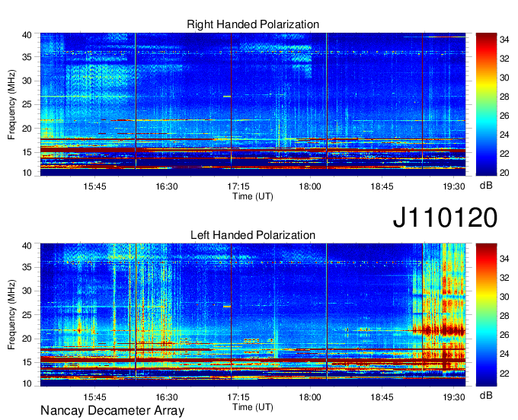The width and height of the screenshot is (518, 420).
Task: Click the "dB" unit label of left-handed color bar
Action: [486, 395]
